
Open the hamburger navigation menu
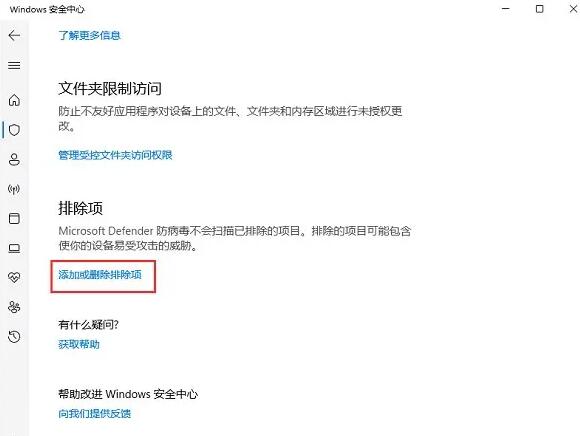click(x=14, y=65)
